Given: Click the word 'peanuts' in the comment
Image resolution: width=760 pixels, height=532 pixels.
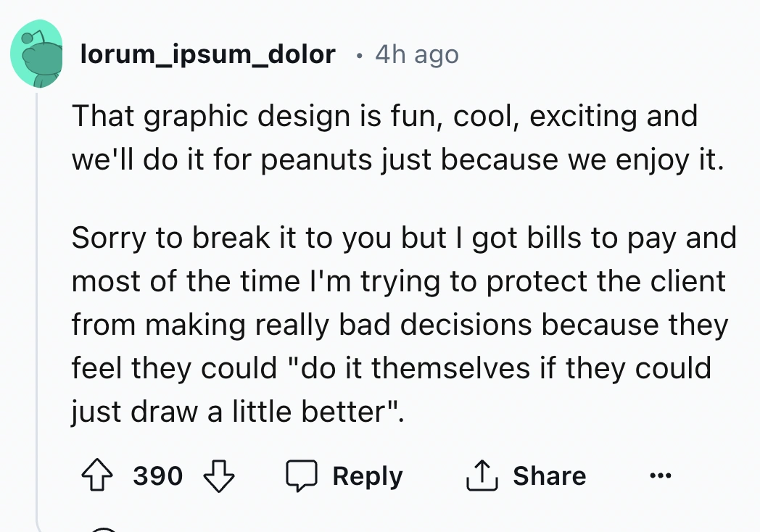Looking at the screenshot, I should pyautogui.click(x=316, y=160).
